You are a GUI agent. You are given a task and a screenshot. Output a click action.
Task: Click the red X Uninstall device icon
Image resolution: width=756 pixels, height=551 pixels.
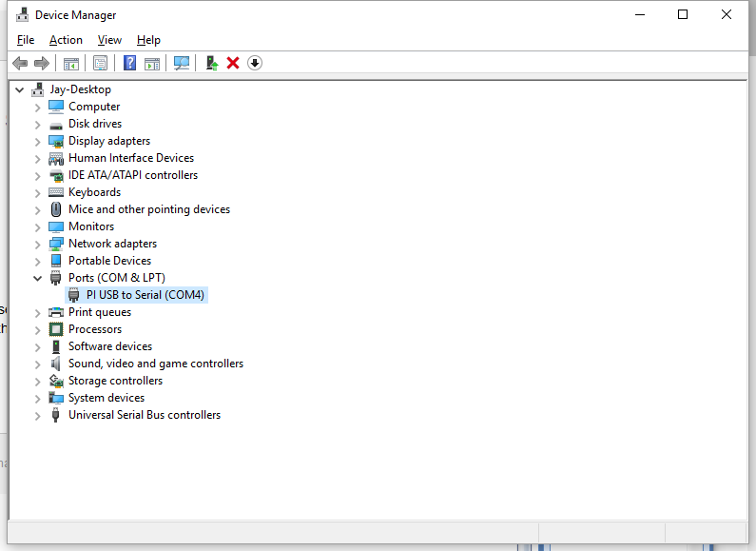point(233,63)
